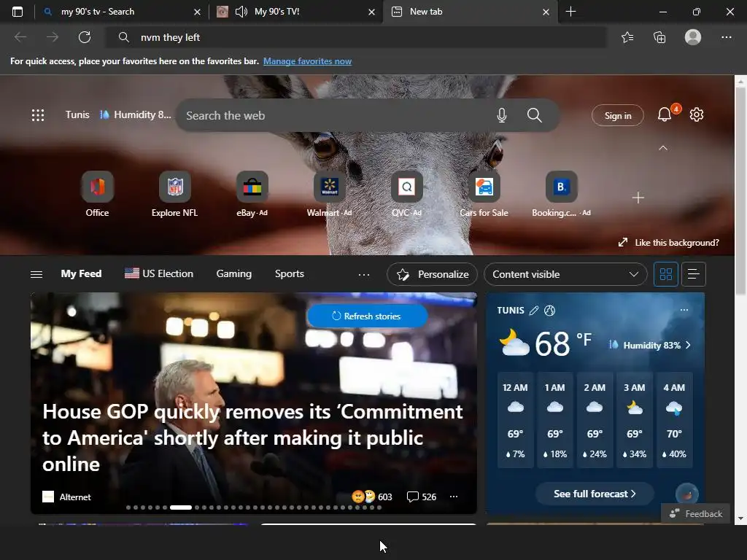Image resolution: width=747 pixels, height=560 pixels.
Task: Open the eBay quick link
Action: tap(252, 194)
